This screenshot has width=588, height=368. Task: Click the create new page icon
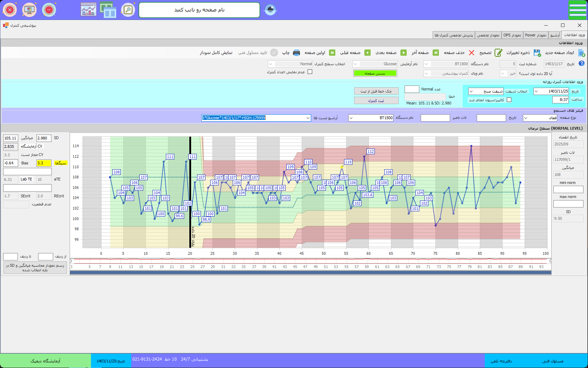(581, 53)
